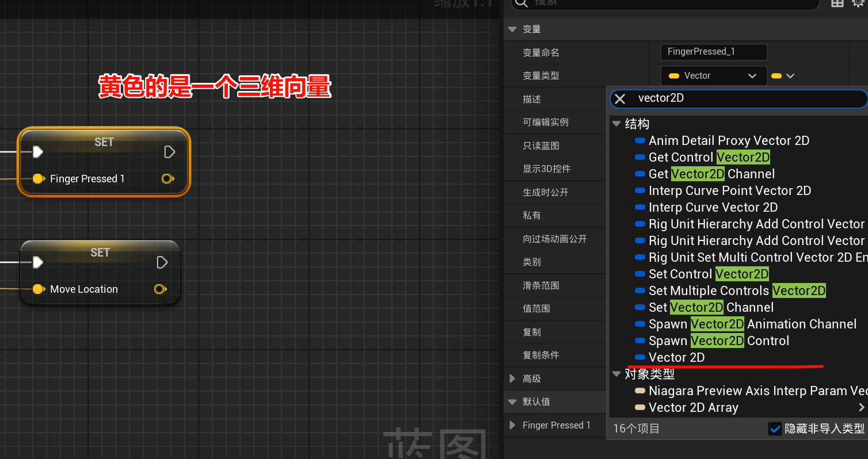This screenshot has height=459, width=868.
Task: Select Interp Curve Point Vector 2D
Action: tap(730, 191)
